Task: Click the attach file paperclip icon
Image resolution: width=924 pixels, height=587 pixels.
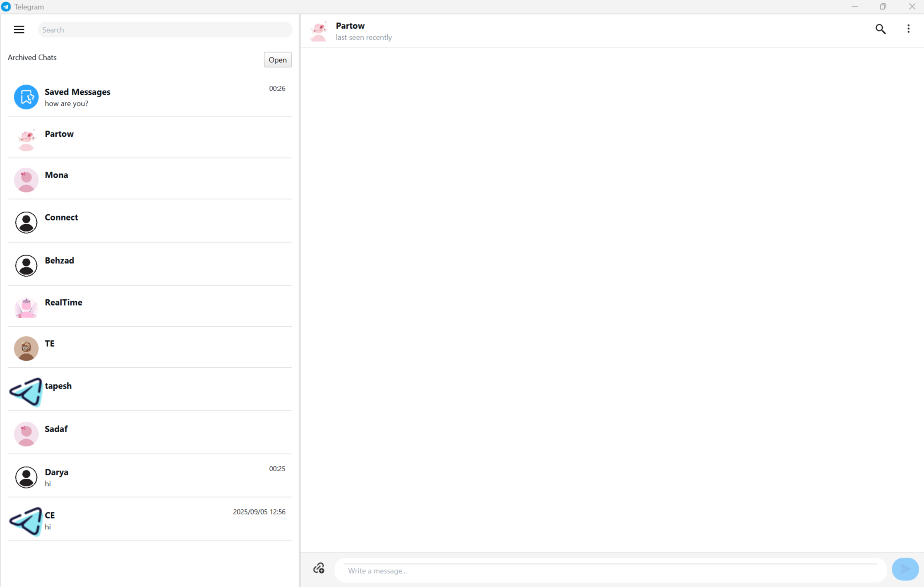Action: (319, 568)
